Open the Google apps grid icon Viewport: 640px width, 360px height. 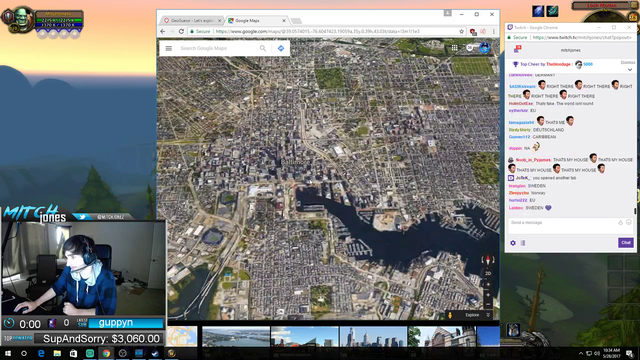[x=454, y=48]
